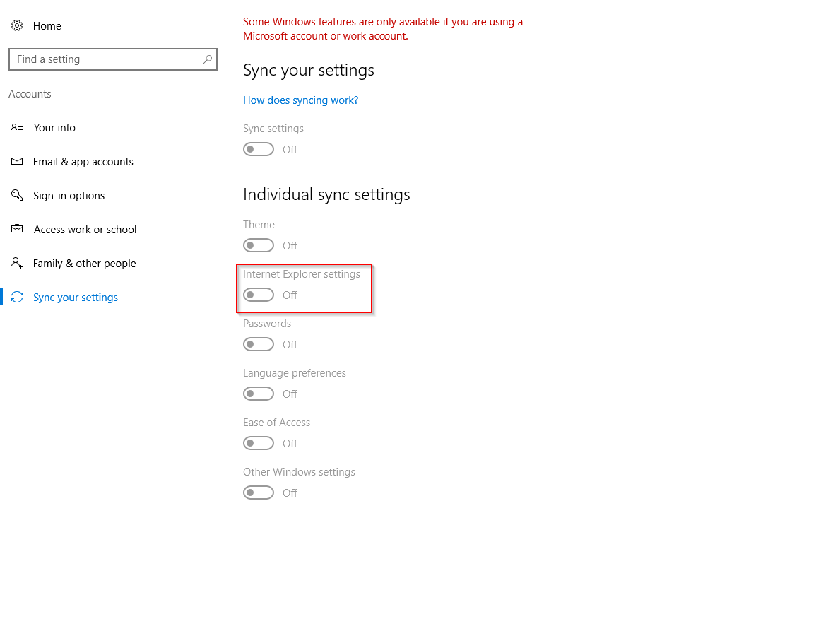Click the Home gear icon
Screen dimensions: 840x636
point(17,25)
